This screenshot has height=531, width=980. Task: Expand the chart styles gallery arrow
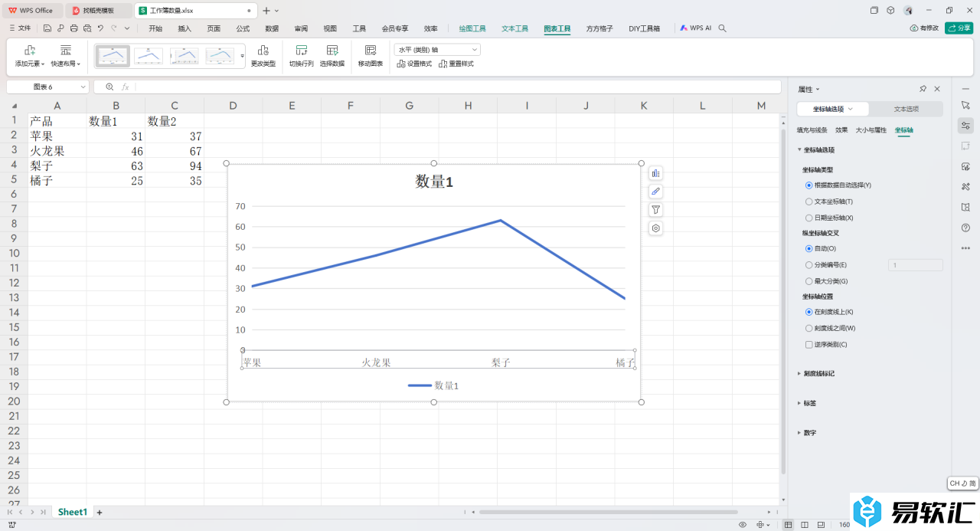243,56
